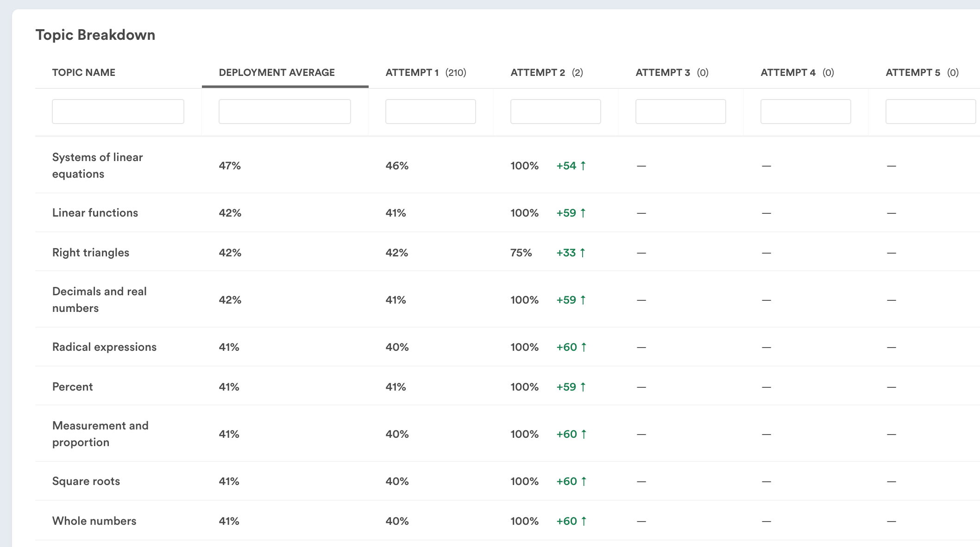The height and width of the screenshot is (547, 980).
Task: Focus the Attempt 1 filter box
Action: pos(430,112)
